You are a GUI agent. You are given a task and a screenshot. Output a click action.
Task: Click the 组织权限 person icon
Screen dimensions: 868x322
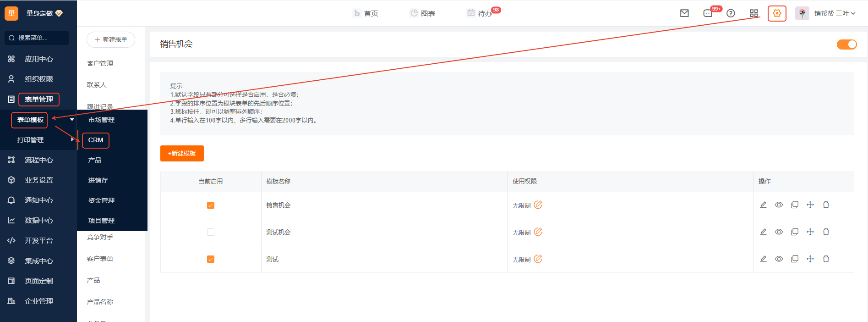tap(11, 79)
